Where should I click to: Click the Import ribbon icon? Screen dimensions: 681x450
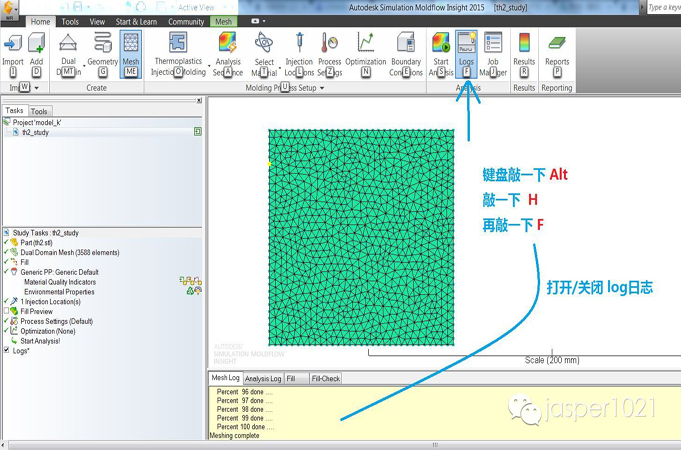pyautogui.click(x=13, y=44)
